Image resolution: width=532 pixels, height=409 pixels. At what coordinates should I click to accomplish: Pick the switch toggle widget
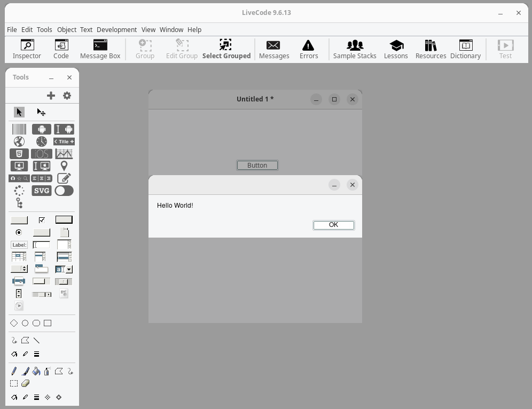point(64,191)
